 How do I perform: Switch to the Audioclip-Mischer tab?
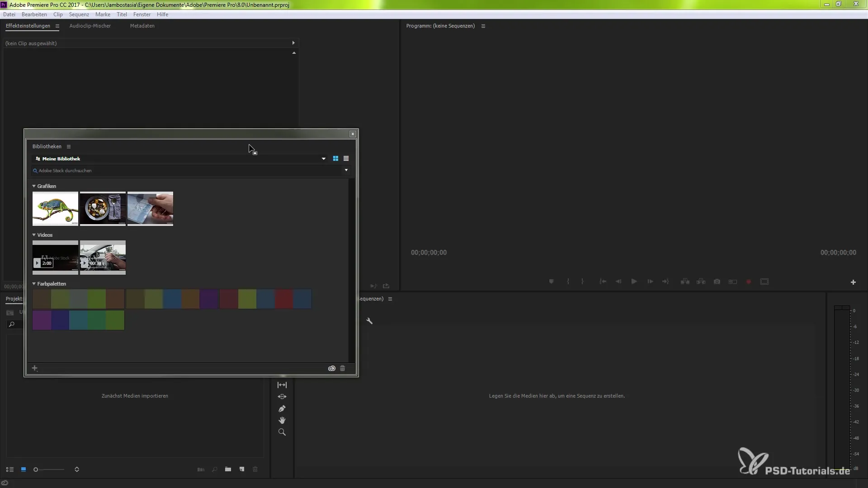pos(90,26)
